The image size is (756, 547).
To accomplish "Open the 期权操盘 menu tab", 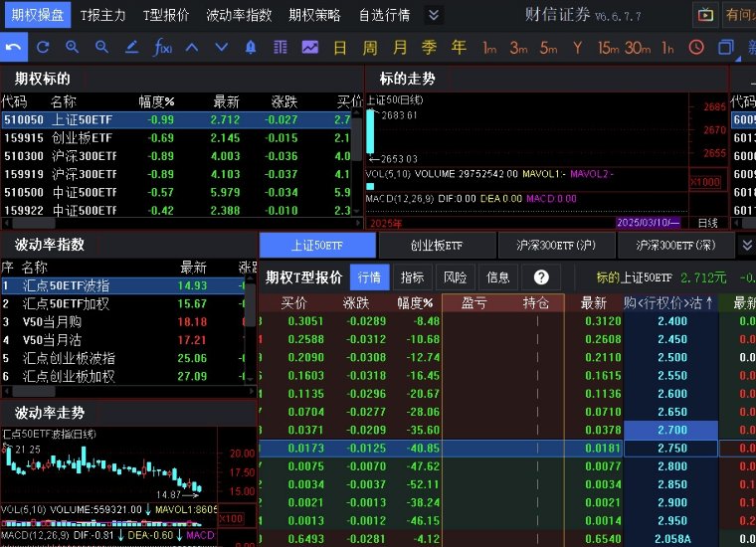I will point(38,15).
